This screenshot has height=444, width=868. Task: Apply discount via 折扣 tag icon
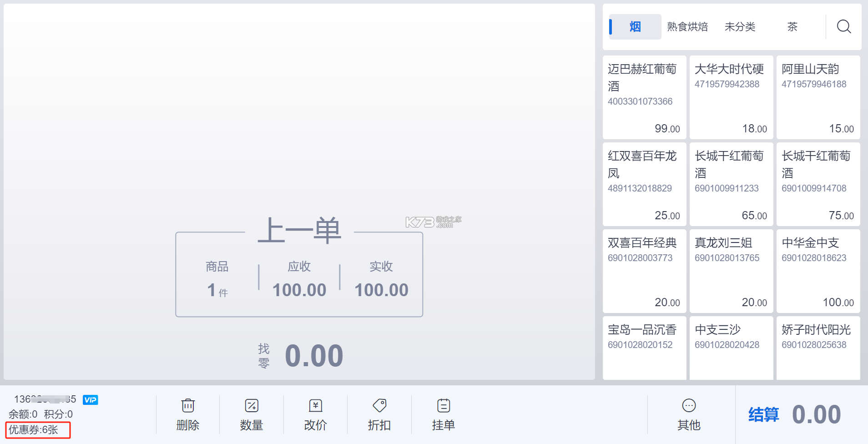point(379,405)
